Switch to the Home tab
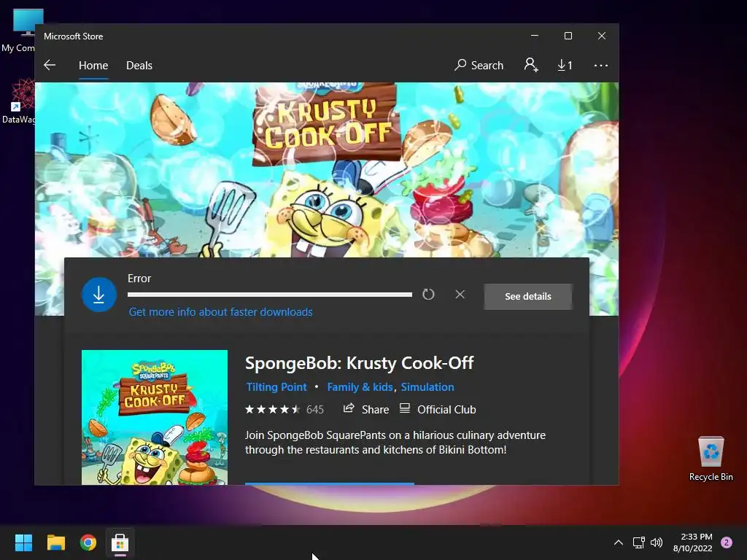This screenshot has height=560, width=747. click(x=93, y=65)
